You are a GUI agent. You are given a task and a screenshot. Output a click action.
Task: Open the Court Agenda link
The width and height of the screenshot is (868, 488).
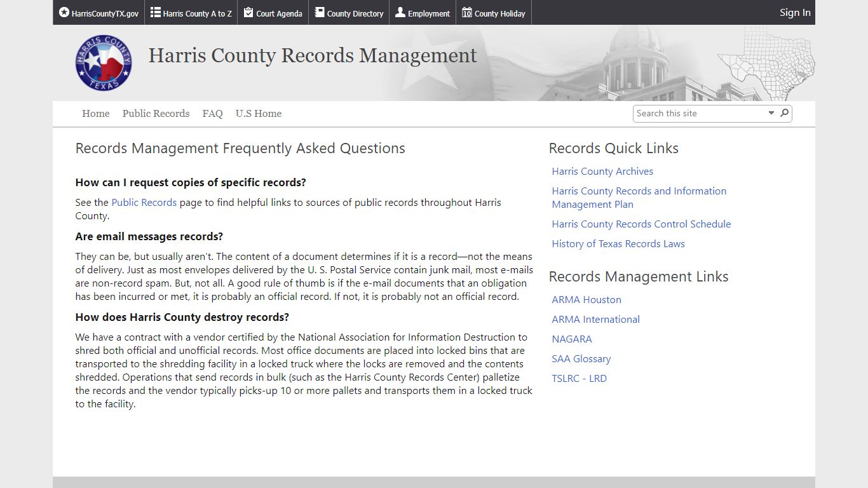(x=273, y=13)
